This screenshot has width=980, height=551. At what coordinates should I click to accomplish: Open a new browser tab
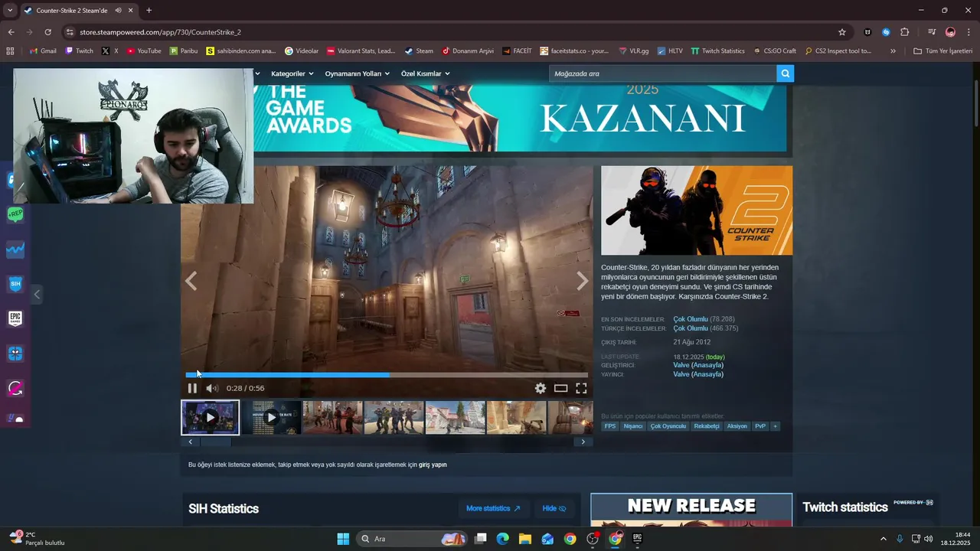tap(149, 11)
